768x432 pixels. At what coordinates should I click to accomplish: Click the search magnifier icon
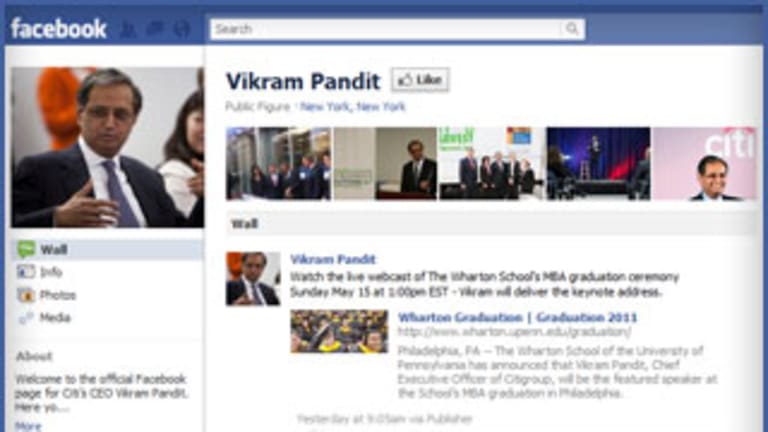coord(572,29)
